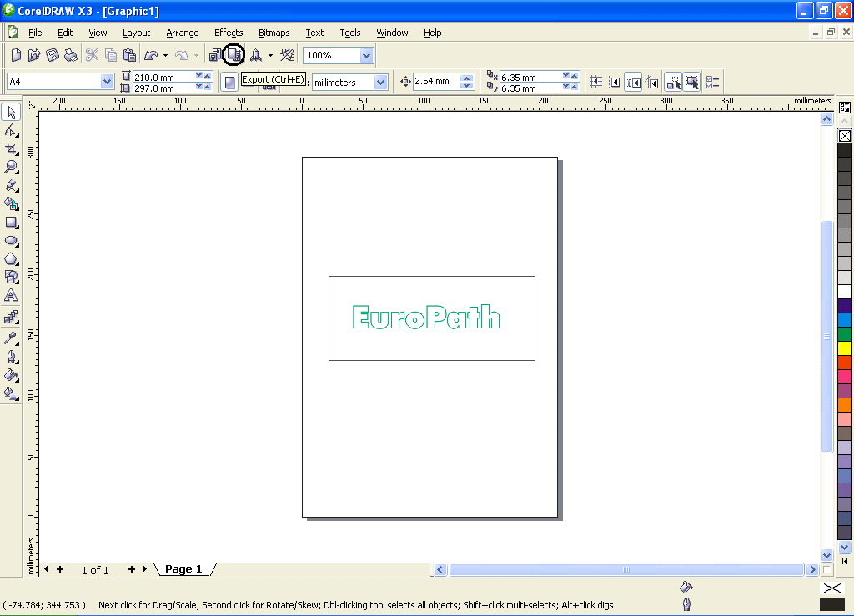Click the no-color swatch in palette
854x616 pixels.
845,136
